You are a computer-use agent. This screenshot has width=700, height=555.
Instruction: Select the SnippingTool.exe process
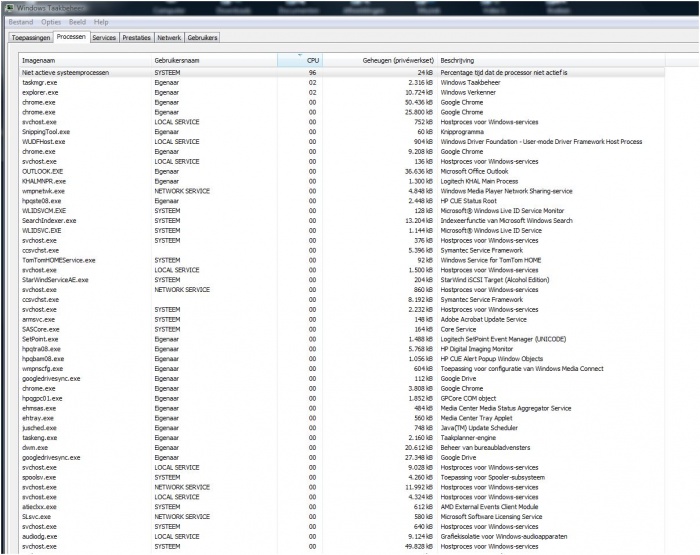click(342, 132)
